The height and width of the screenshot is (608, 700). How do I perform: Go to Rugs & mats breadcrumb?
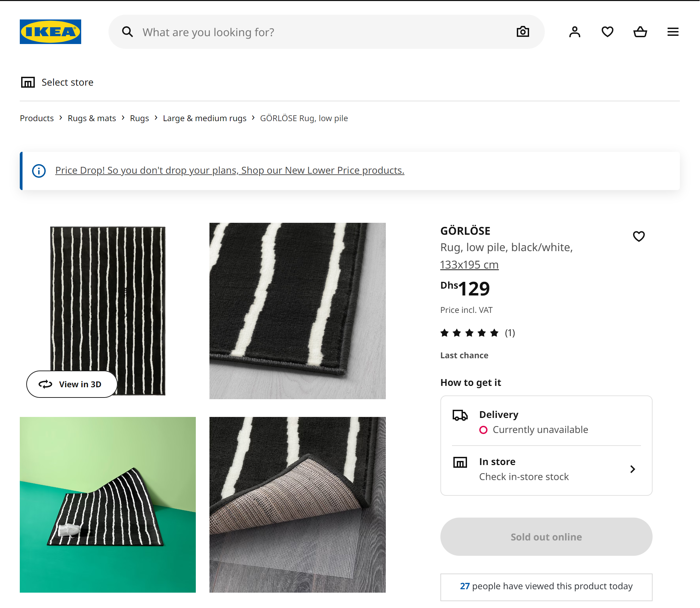pos(92,118)
